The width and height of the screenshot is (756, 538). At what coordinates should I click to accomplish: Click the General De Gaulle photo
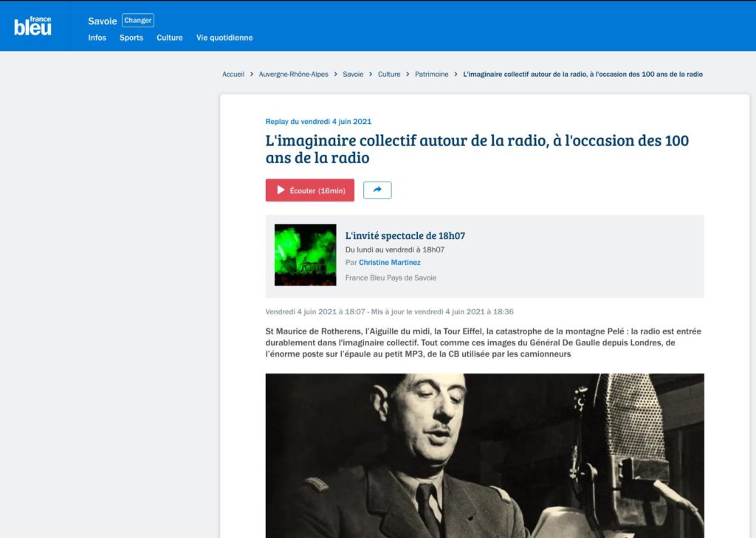coord(484,455)
